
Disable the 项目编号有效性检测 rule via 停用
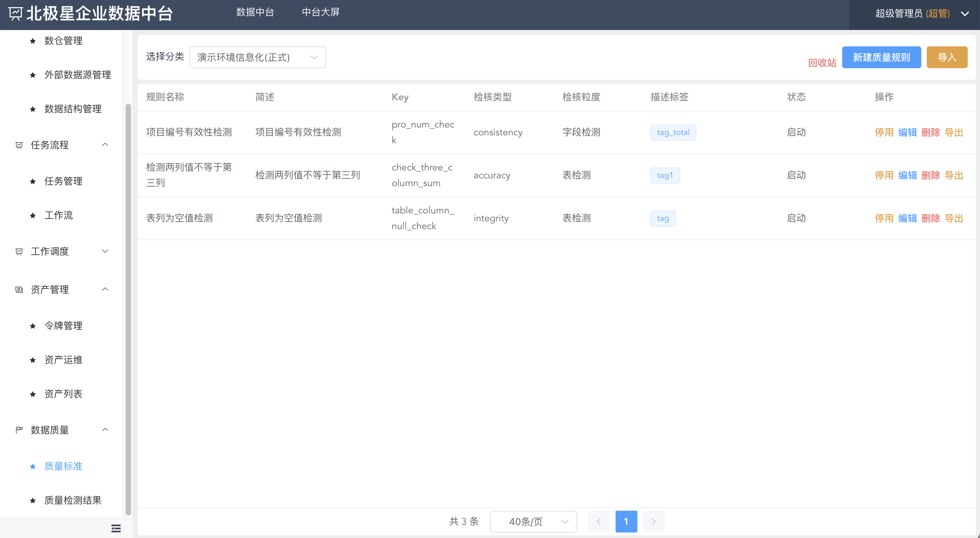[x=884, y=132]
